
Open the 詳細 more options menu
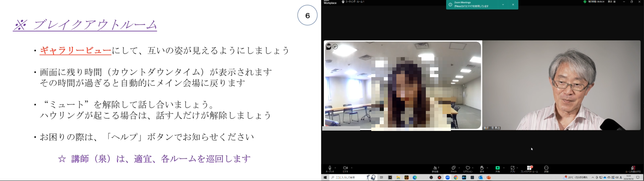(546, 169)
